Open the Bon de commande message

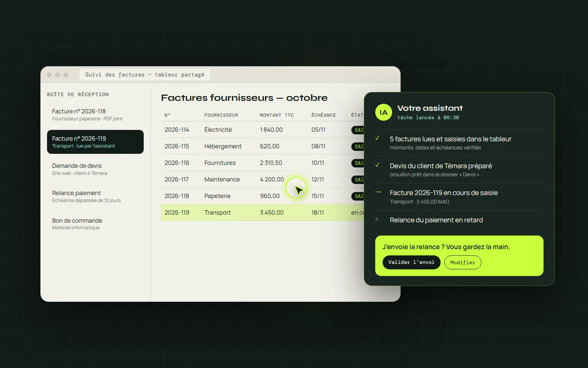pos(95,224)
